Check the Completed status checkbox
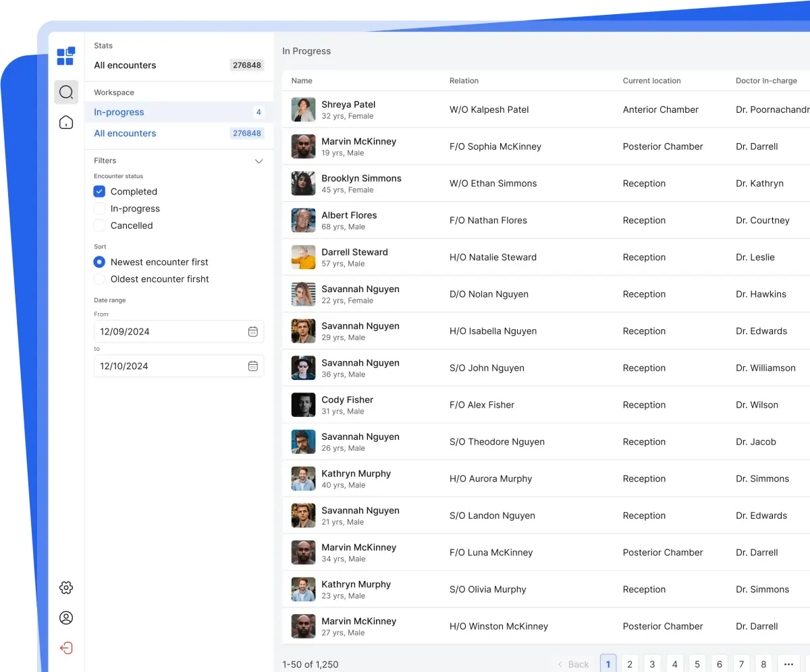The width and height of the screenshot is (810, 672). pyautogui.click(x=99, y=192)
